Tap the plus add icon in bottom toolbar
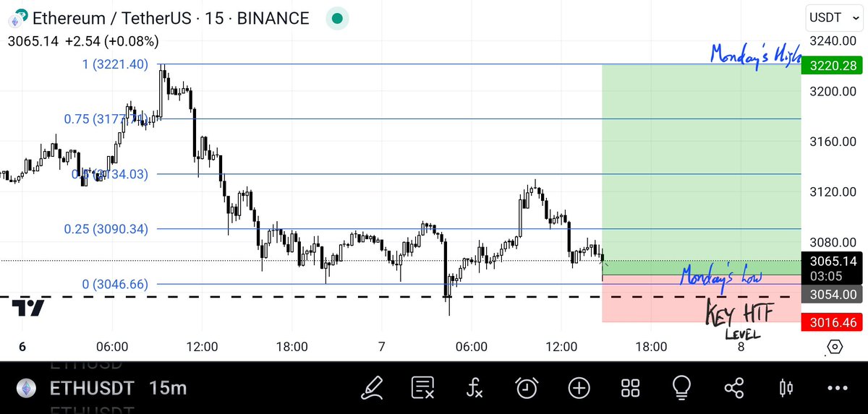 pyautogui.click(x=579, y=389)
